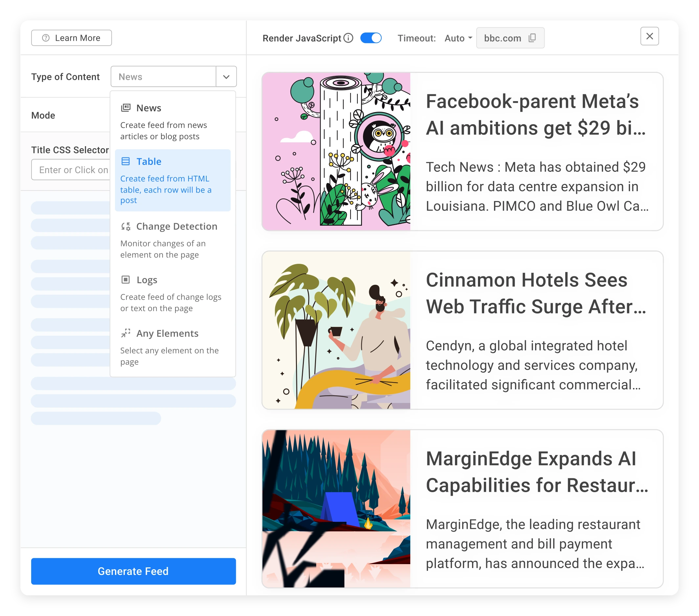
Task: Click the question mark icon on Learn More
Action: pyautogui.click(x=46, y=38)
